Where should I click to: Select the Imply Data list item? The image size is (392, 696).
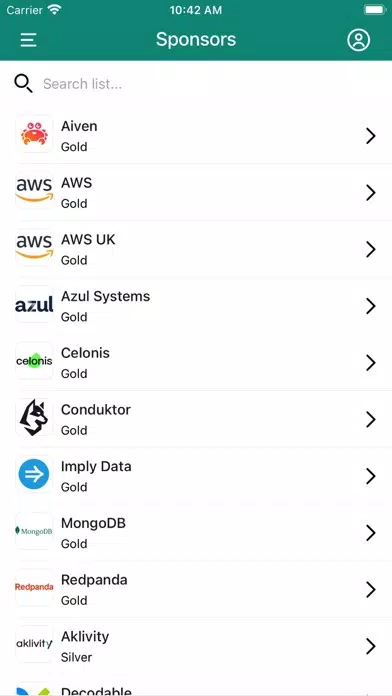coord(196,476)
